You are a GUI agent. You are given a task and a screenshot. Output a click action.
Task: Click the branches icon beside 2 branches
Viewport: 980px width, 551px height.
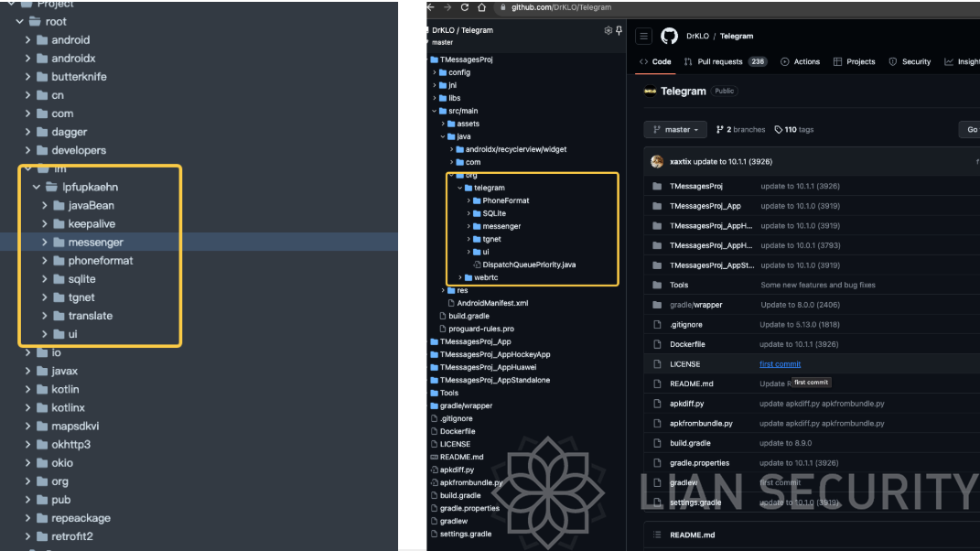(720, 129)
